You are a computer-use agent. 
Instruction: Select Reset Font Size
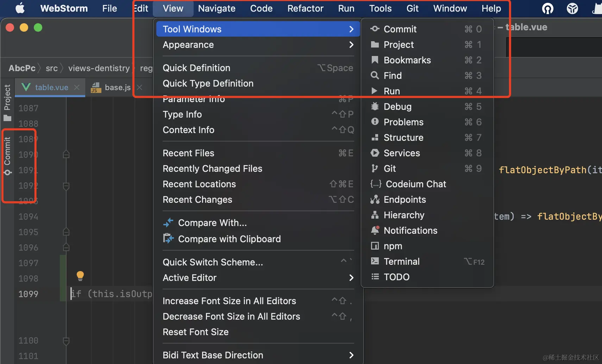point(196,332)
